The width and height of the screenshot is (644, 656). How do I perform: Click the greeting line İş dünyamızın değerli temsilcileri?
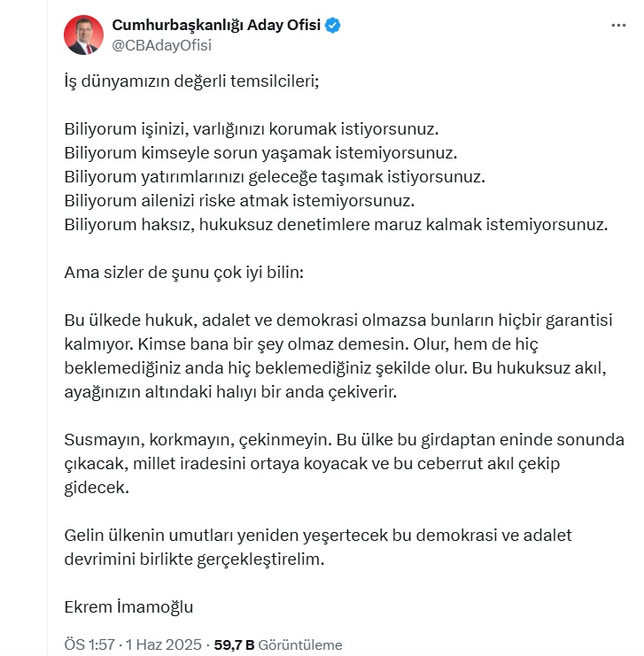[x=191, y=81]
